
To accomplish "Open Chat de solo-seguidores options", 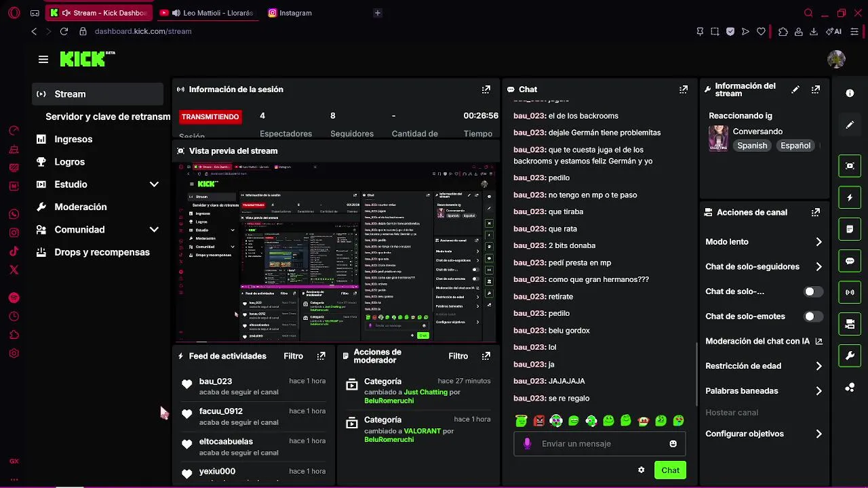I will click(764, 267).
